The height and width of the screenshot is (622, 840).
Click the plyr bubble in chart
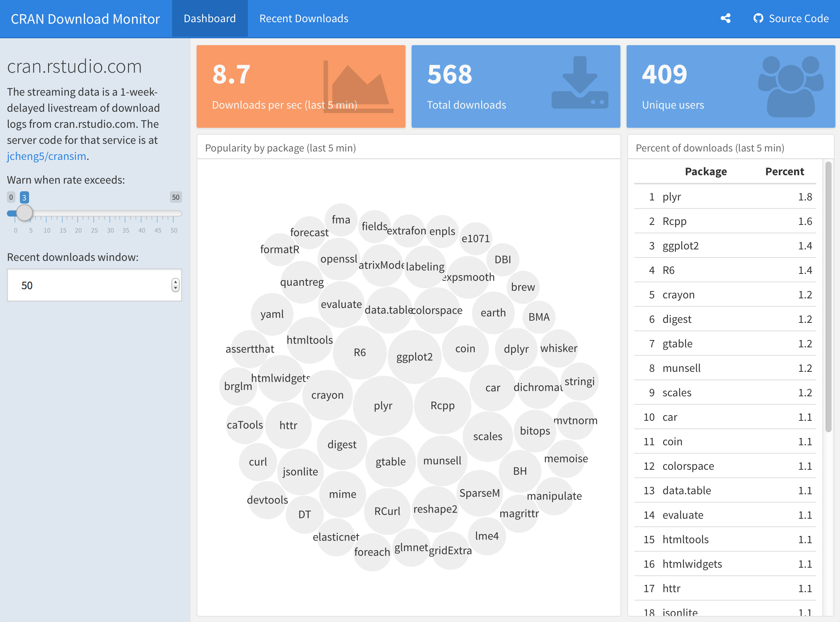(x=383, y=405)
